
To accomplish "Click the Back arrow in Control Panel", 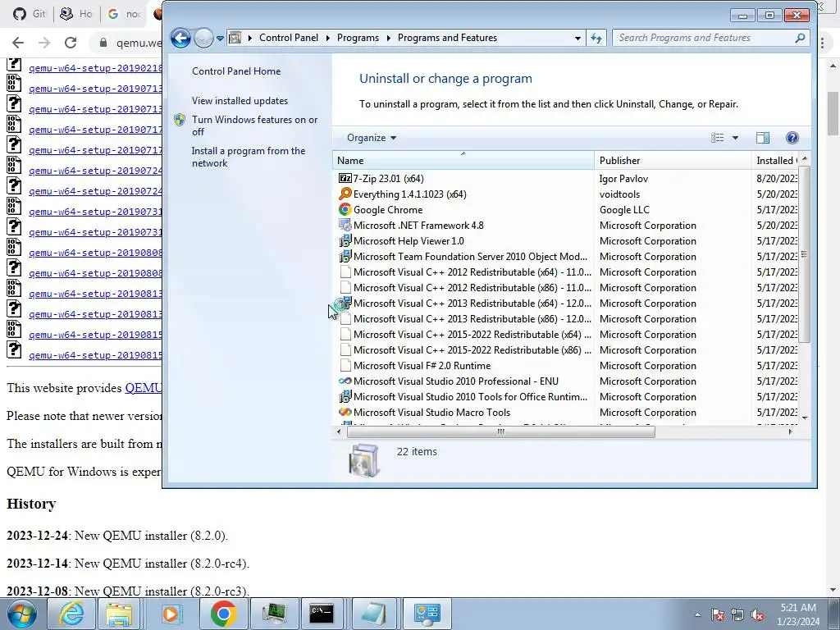I will click(180, 38).
